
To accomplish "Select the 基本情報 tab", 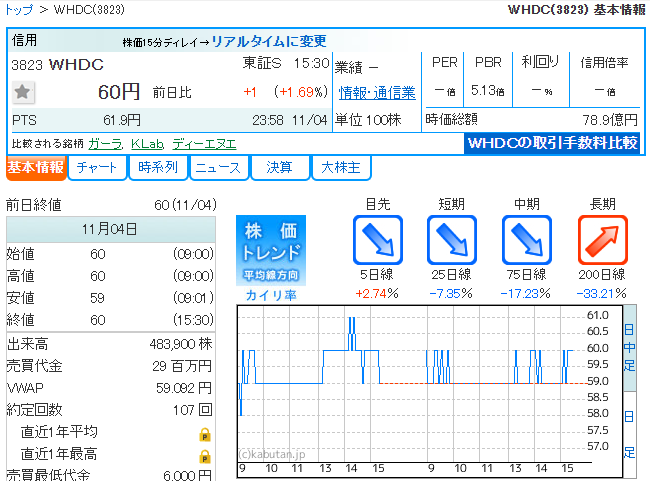I will point(36,168).
